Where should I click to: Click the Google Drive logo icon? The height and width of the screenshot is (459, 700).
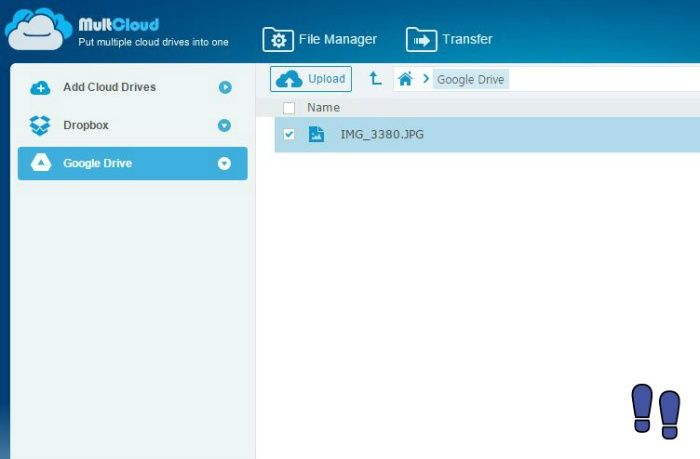pos(41,163)
